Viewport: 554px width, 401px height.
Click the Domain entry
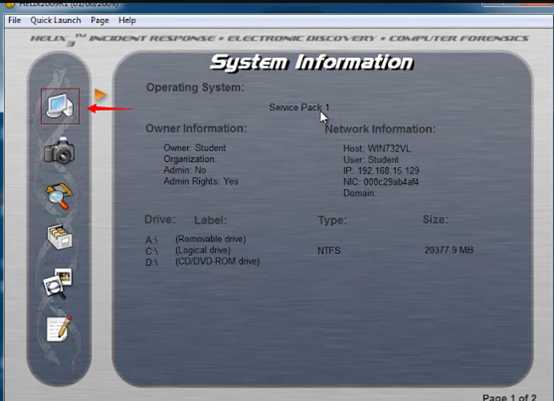tap(359, 193)
